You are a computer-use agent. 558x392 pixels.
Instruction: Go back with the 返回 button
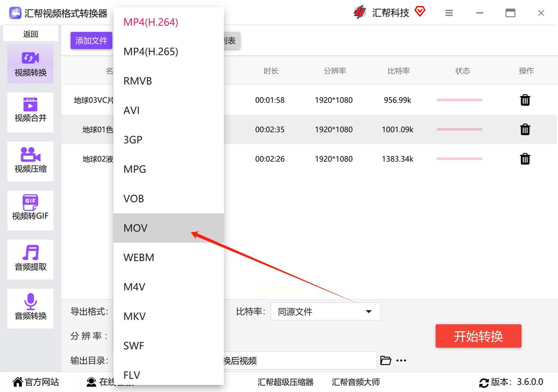click(31, 34)
